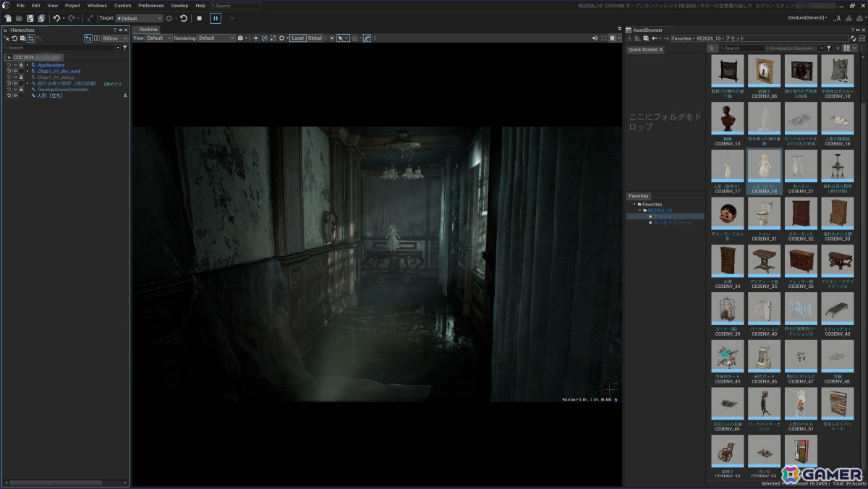Screen dimensions: 868x489
Task: Click the Redo arrow in main toolbar
Action: pyautogui.click(x=72, y=18)
